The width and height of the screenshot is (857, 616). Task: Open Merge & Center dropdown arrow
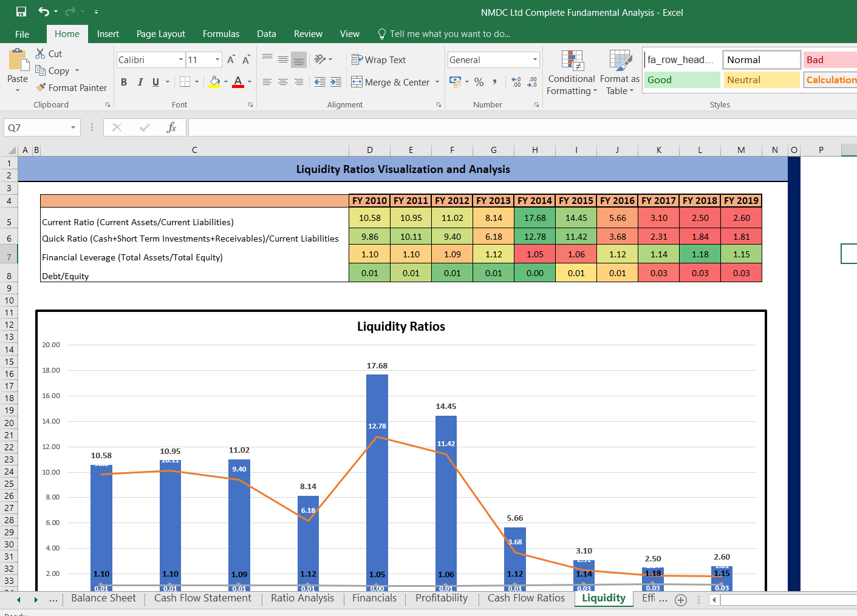point(437,82)
